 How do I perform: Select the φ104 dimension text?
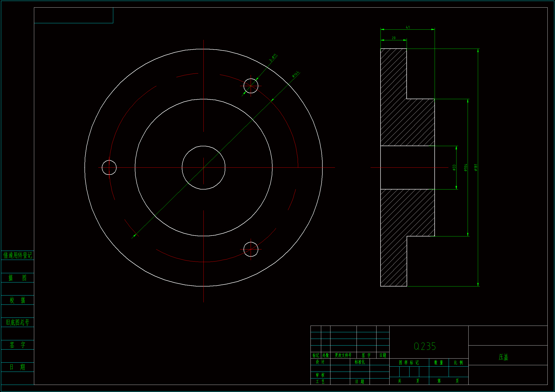[x=466, y=167]
